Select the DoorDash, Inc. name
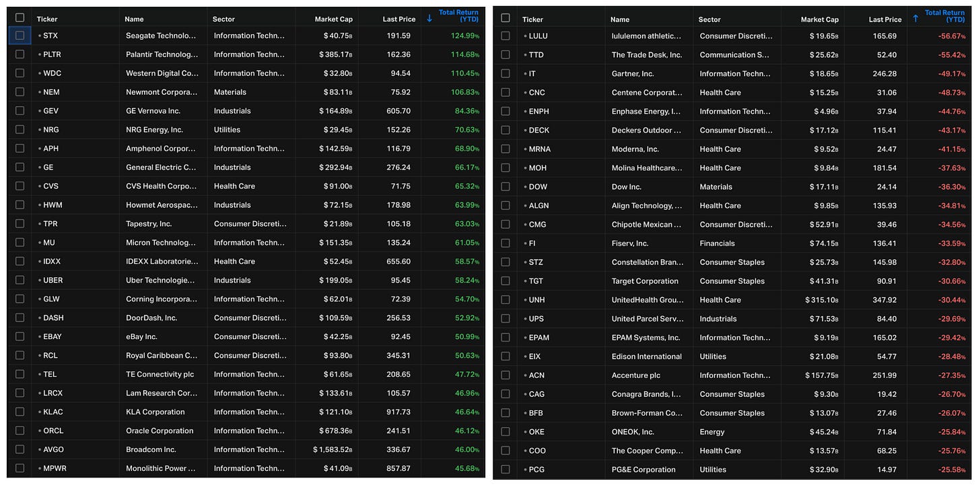This screenshot has width=980, height=485. 151,318
